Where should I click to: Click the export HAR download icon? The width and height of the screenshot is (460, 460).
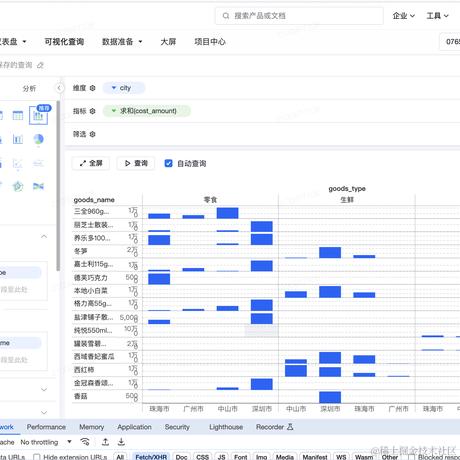[x=121, y=442]
